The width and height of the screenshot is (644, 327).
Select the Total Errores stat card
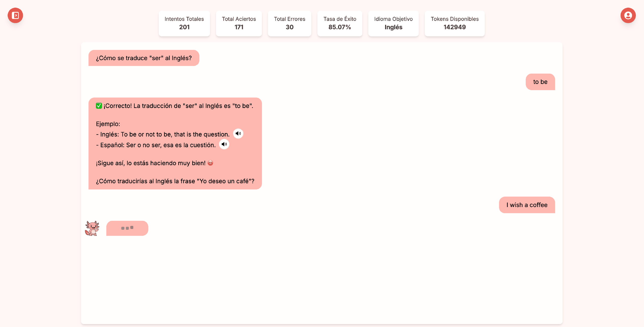[289, 23]
